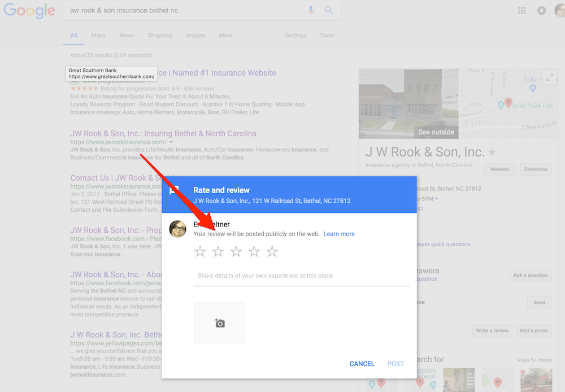565x392 pixels.
Task: Select the second rating star
Action: pos(218,251)
